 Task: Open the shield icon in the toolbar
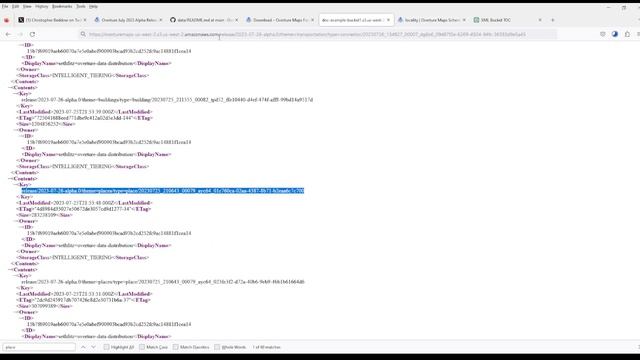pos(602,34)
